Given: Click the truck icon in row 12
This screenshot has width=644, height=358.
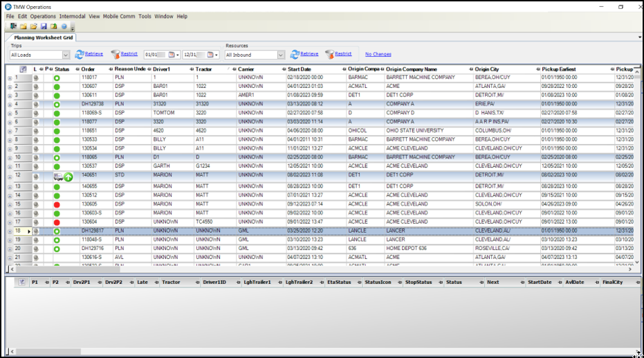Looking at the screenshot, I should 58,177.
